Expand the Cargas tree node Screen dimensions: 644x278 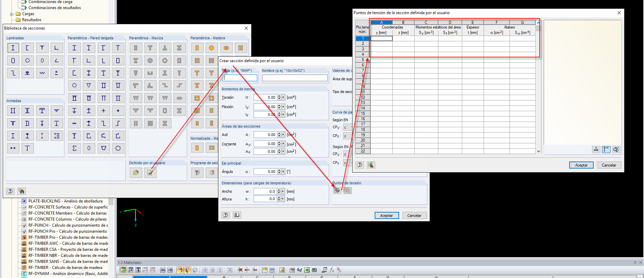pyautogui.click(x=11, y=14)
